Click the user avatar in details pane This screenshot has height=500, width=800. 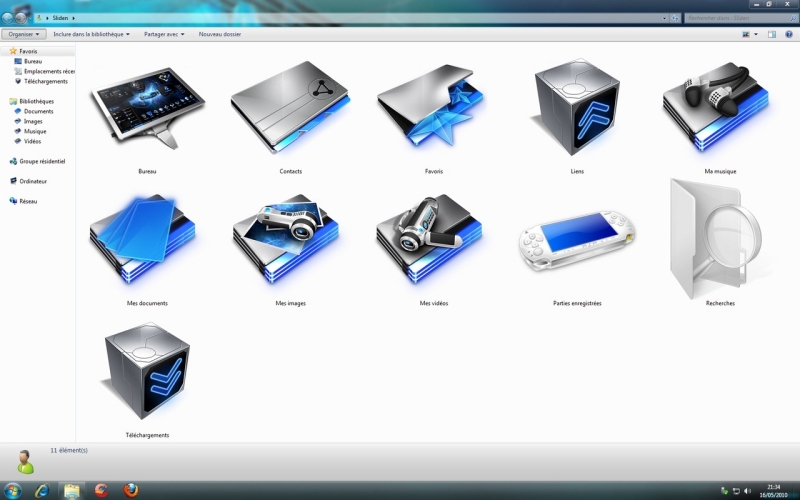24,462
